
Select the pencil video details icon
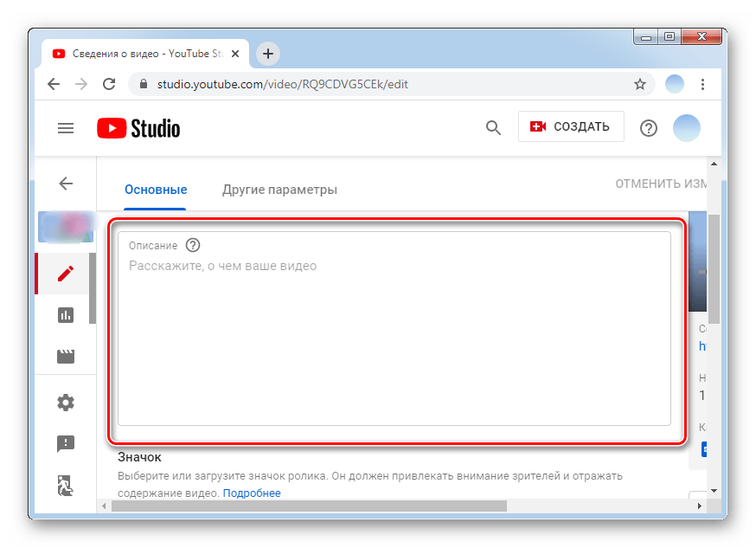(x=66, y=274)
